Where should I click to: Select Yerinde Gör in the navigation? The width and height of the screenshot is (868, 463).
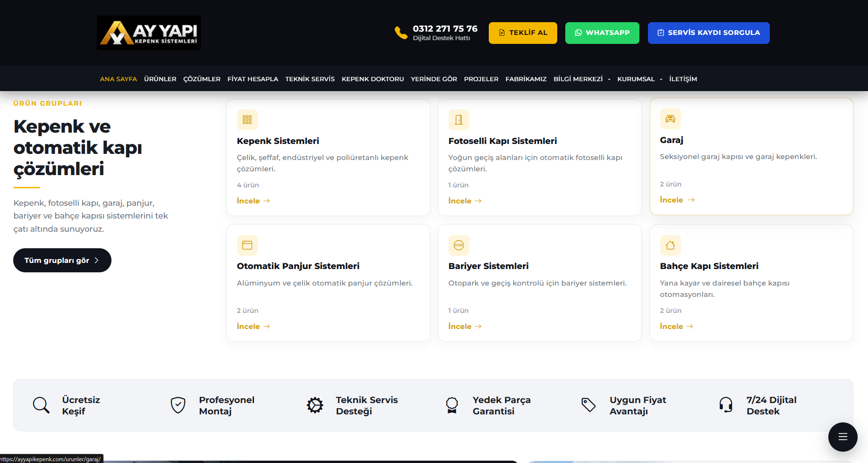[x=434, y=79]
